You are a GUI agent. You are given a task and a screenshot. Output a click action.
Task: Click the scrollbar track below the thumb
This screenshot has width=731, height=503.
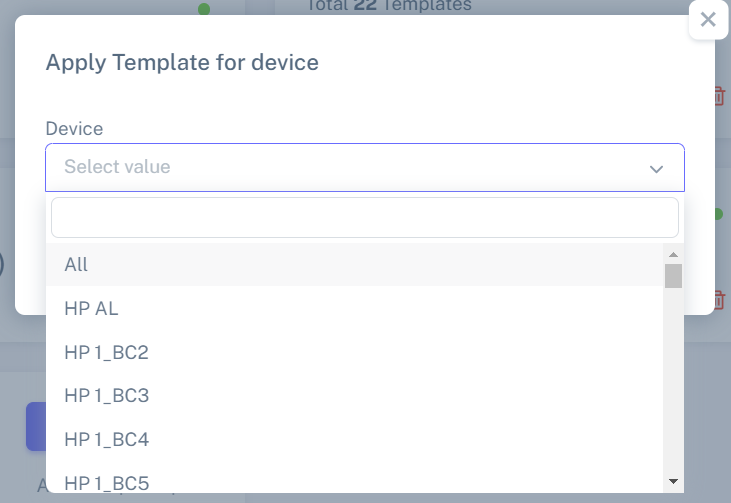click(673, 381)
